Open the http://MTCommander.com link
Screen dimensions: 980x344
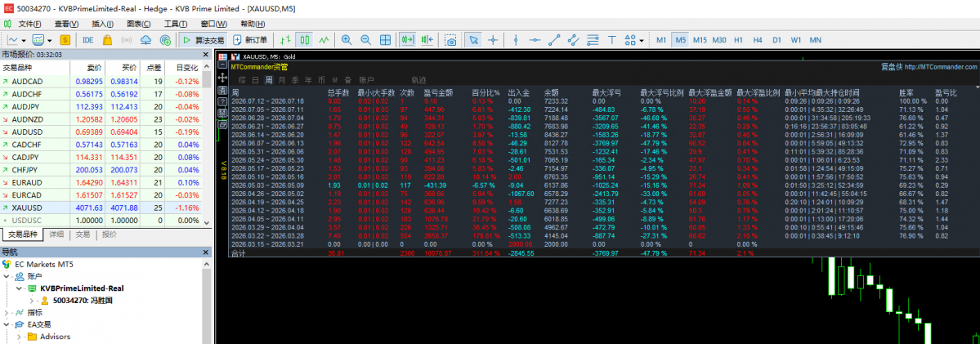click(x=940, y=67)
